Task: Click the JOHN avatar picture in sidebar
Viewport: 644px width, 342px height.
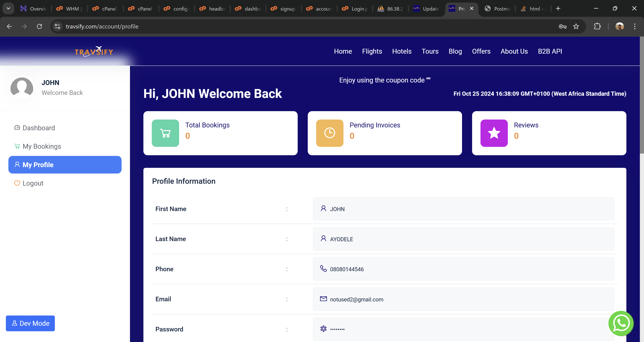Action: click(x=22, y=88)
